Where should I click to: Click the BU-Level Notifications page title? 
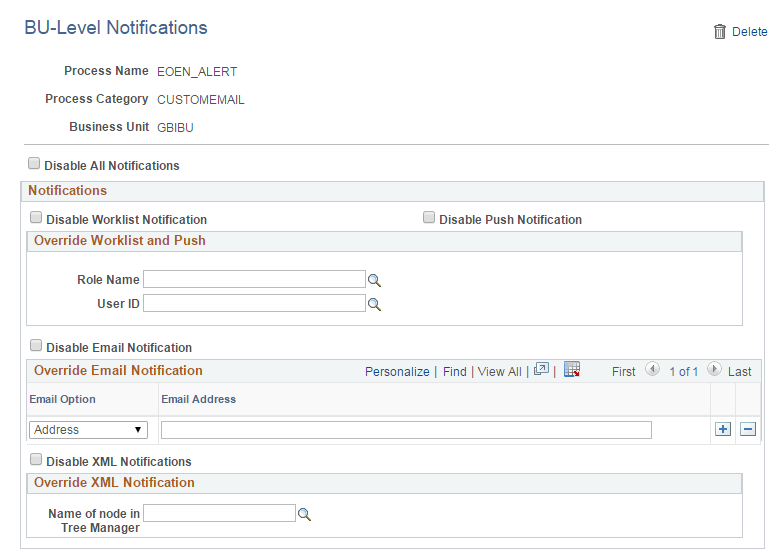tap(116, 28)
